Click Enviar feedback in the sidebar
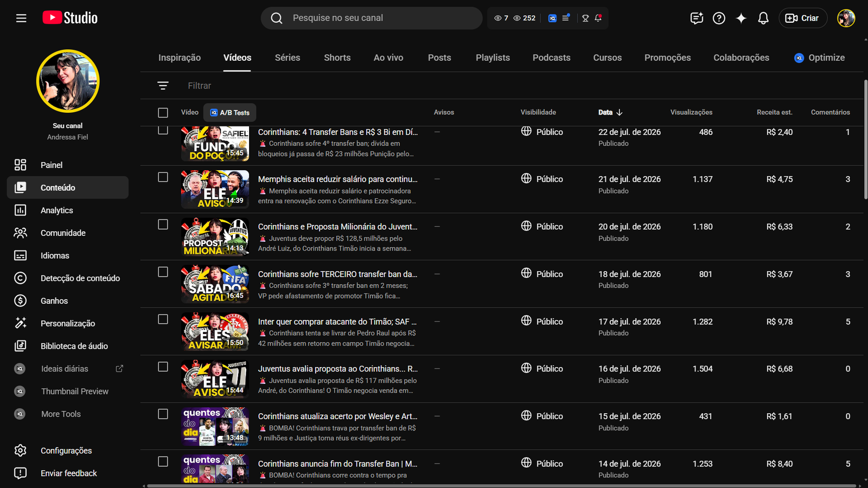The image size is (868, 488). [x=68, y=473]
